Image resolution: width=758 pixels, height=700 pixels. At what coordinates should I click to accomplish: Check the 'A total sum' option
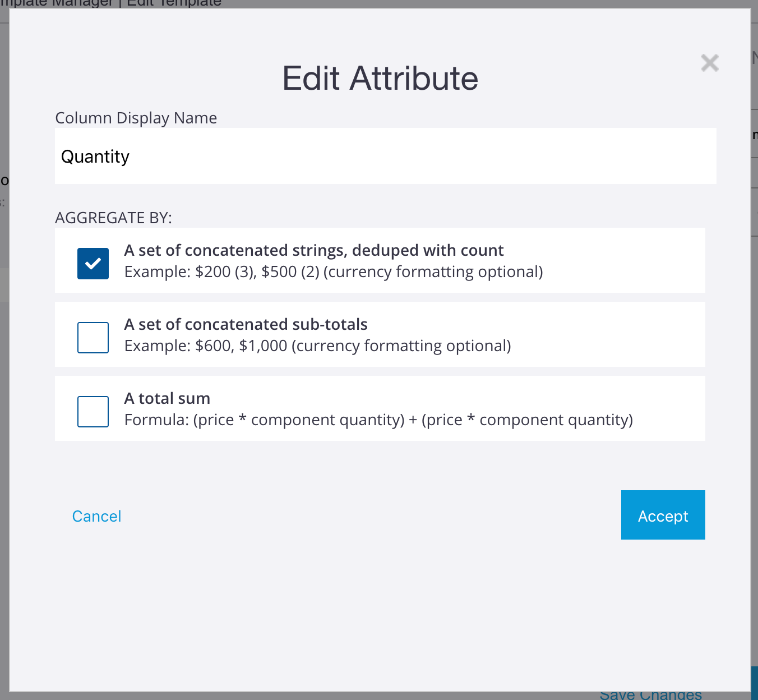93,411
